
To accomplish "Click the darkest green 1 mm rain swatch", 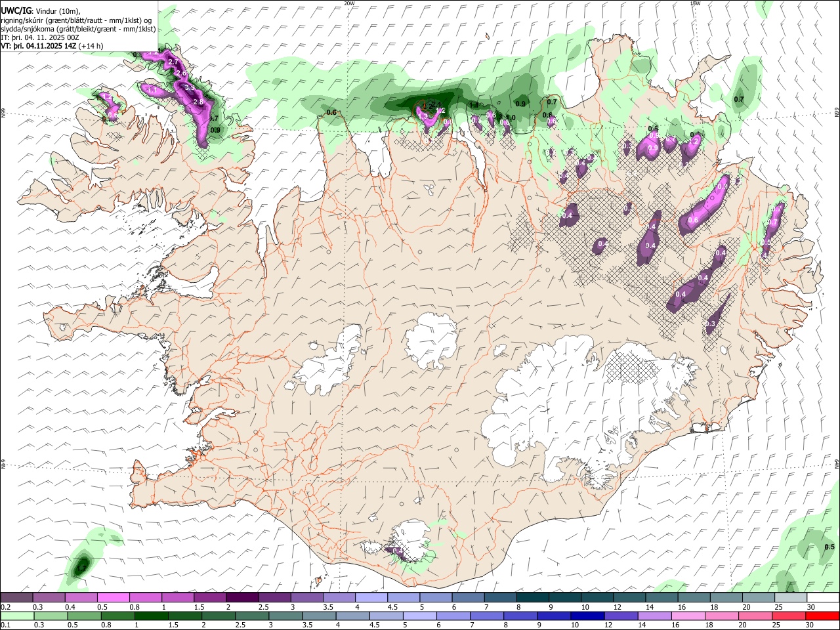I will point(152,616).
